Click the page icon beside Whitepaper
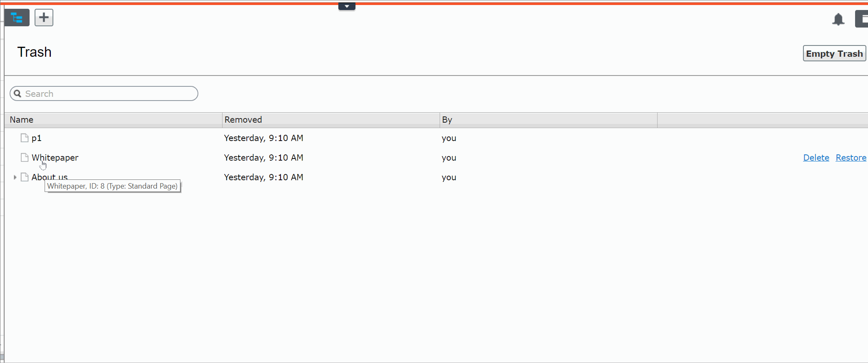Screen dimensions: 868x363 point(25,158)
